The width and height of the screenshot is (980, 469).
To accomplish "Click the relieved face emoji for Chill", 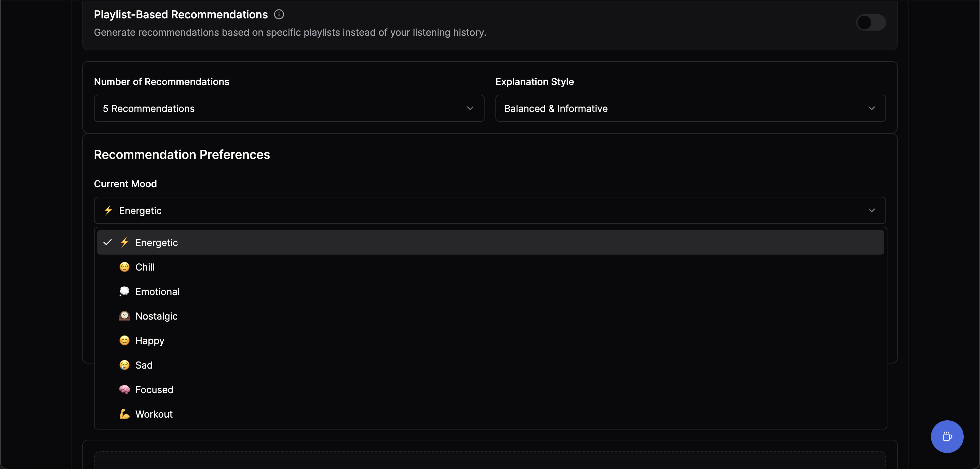I will click(x=125, y=267).
